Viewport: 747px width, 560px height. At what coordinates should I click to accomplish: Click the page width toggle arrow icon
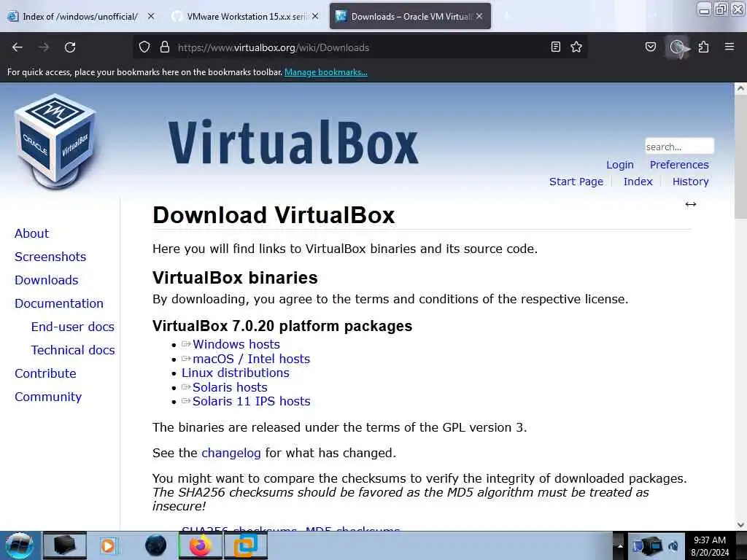(x=691, y=204)
